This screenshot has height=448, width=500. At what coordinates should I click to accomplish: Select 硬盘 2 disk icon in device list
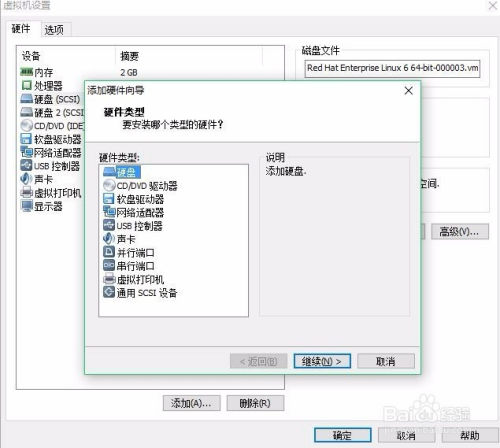coord(27,112)
